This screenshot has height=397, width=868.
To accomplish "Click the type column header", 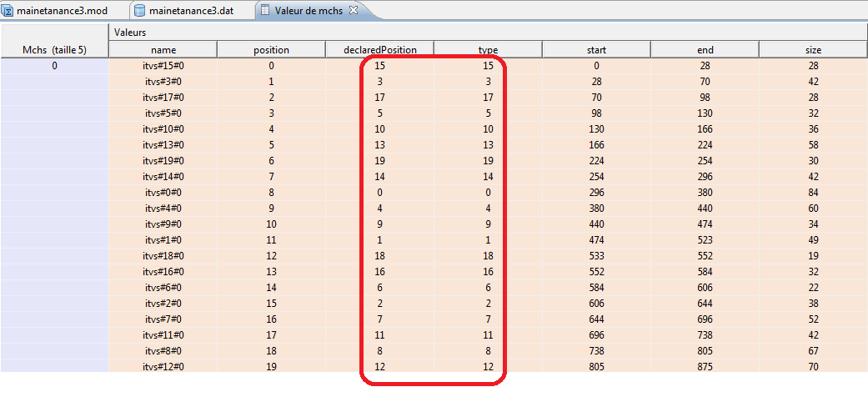I will point(488,50).
